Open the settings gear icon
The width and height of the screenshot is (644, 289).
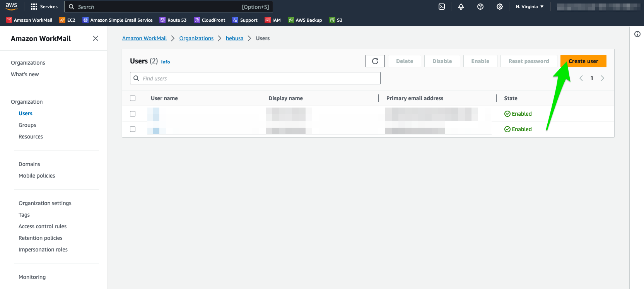(x=500, y=7)
